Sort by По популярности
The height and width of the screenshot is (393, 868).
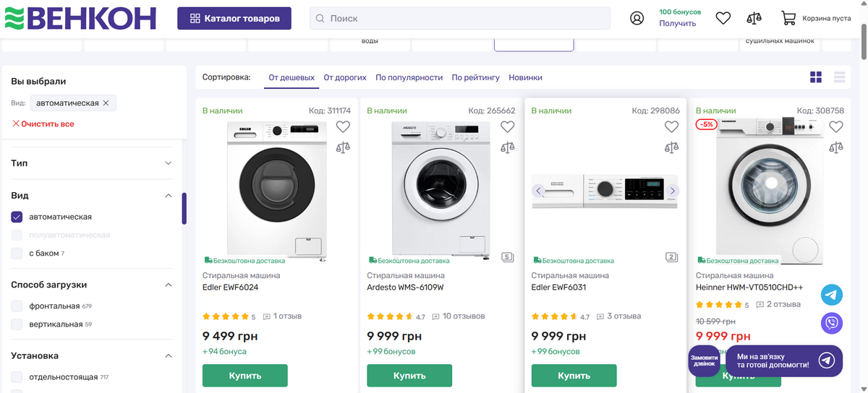click(x=409, y=77)
